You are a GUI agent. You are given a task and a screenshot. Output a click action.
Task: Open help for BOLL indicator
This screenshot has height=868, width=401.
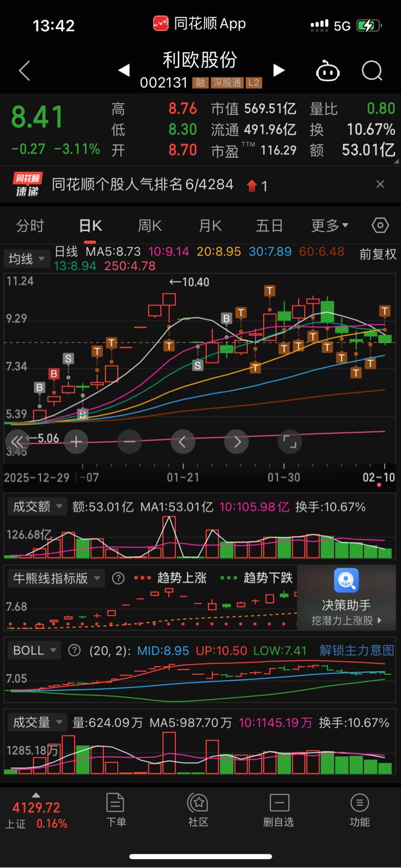coord(75,650)
